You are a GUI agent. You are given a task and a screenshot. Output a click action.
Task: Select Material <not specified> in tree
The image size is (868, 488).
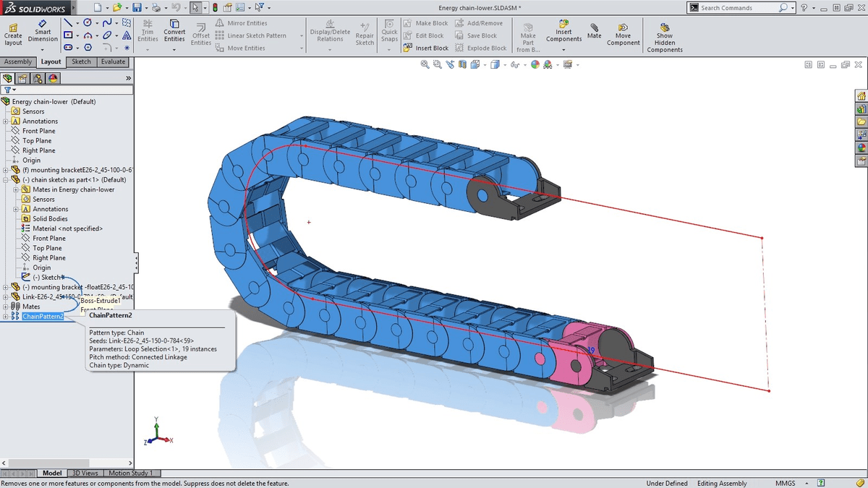[67, 228]
